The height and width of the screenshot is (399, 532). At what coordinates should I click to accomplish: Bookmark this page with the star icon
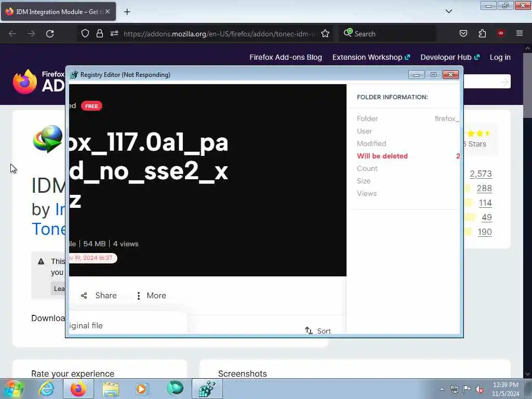pos(325,33)
